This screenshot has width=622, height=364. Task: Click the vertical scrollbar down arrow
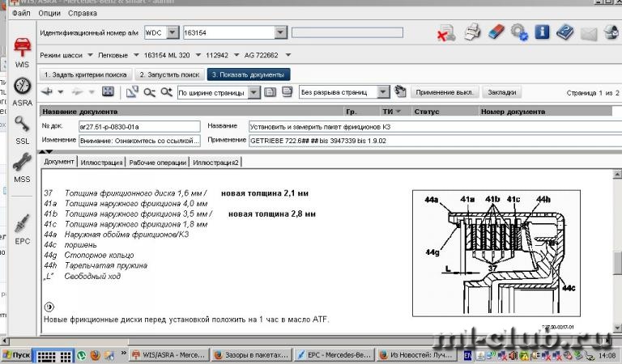[x=617, y=328]
